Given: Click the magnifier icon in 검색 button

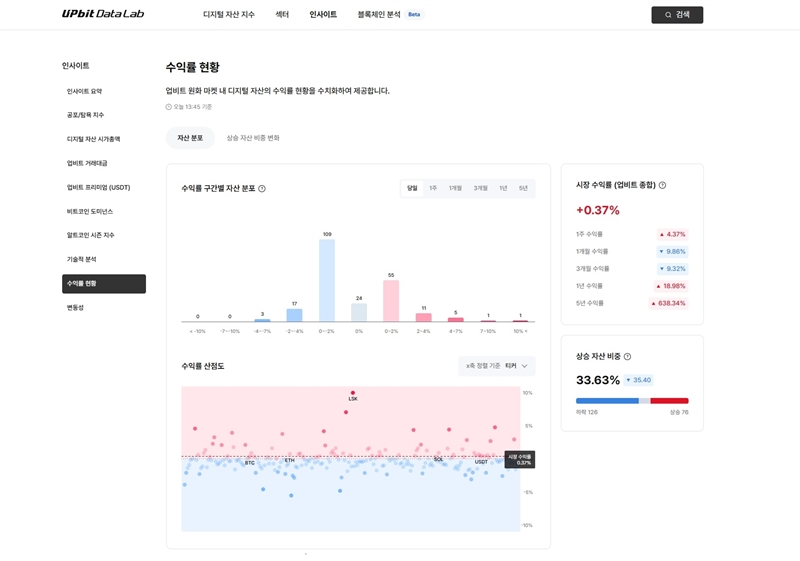Looking at the screenshot, I should point(668,15).
